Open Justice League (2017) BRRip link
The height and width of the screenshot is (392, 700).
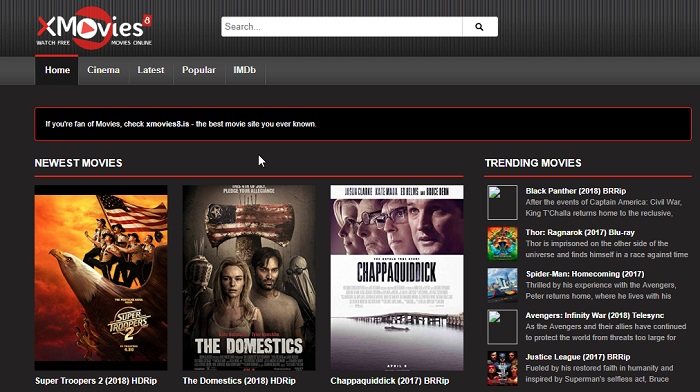pyautogui.click(x=578, y=357)
